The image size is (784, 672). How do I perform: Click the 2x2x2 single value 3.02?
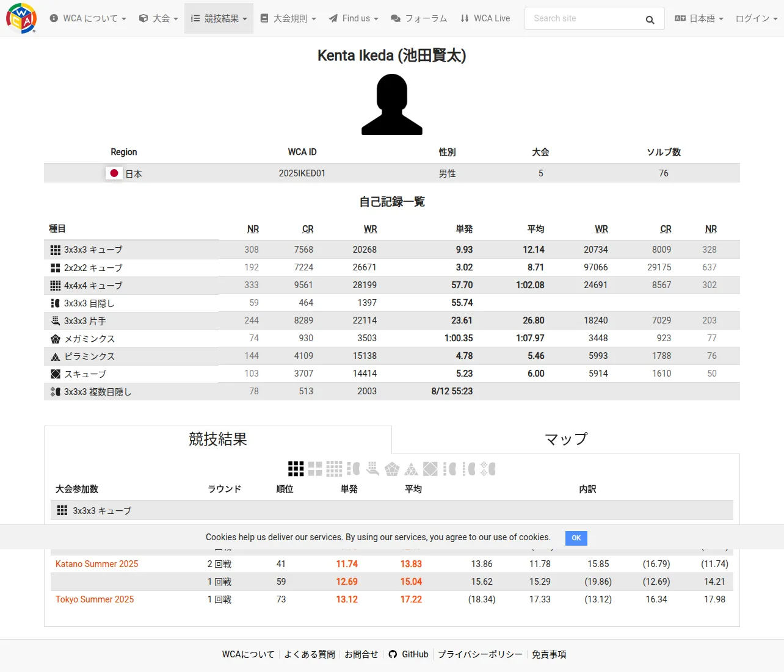pos(464,267)
